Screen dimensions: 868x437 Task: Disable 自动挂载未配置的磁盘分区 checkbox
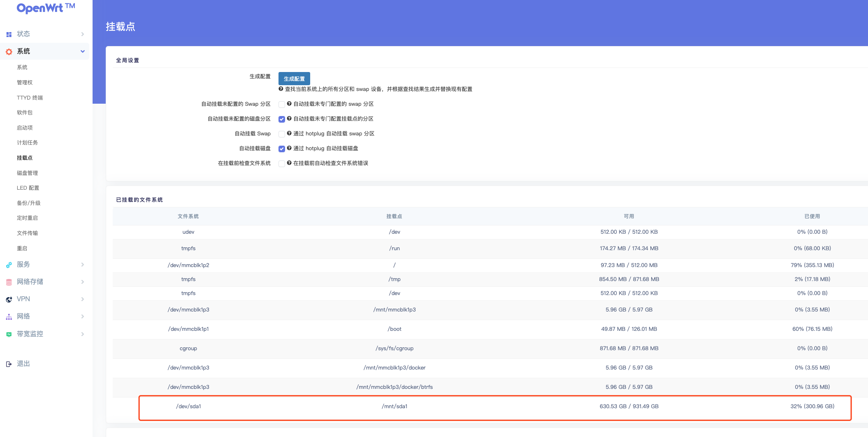282,119
